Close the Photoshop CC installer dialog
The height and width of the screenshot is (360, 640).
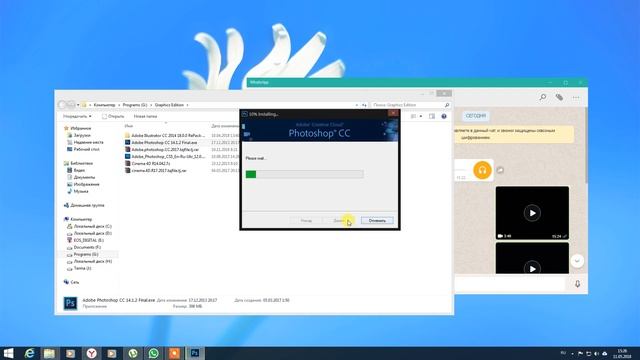(393, 113)
